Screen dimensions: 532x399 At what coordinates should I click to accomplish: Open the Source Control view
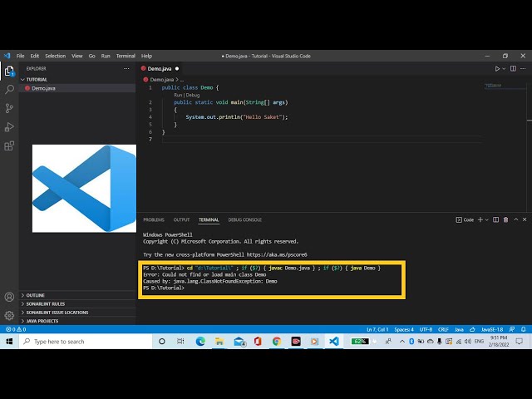tap(9, 108)
